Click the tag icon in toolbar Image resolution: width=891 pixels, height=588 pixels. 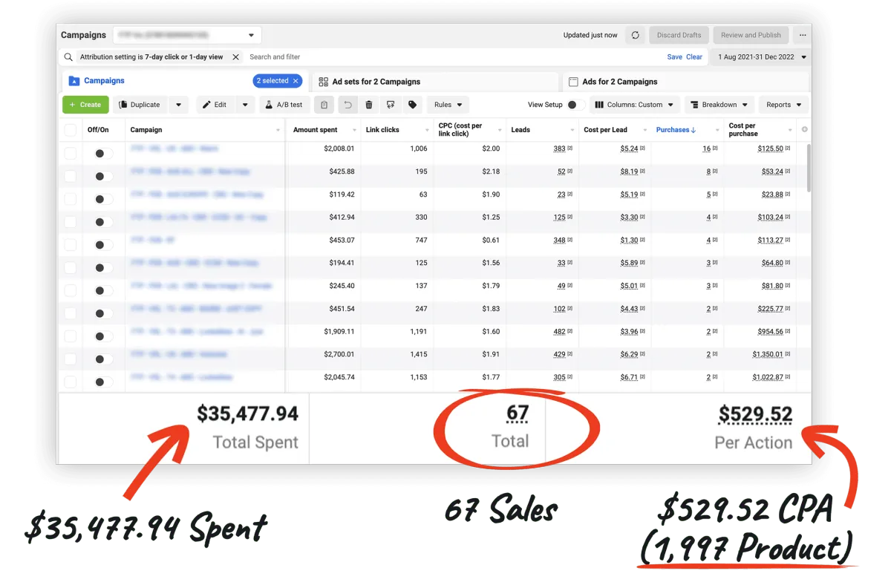click(412, 105)
